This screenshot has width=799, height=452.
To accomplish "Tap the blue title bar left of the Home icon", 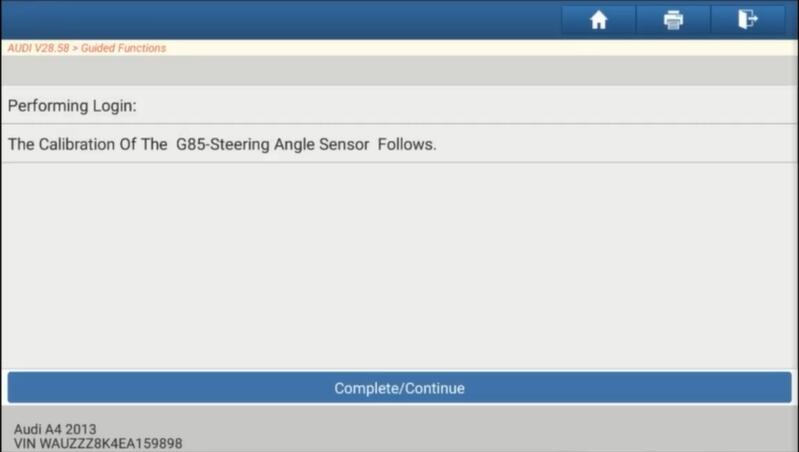I will click(280, 19).
